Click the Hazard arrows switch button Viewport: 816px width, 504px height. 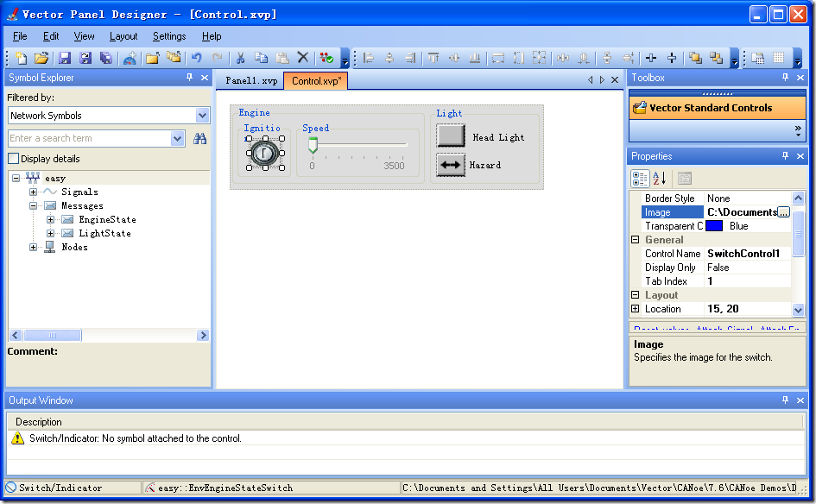[450, 166]
